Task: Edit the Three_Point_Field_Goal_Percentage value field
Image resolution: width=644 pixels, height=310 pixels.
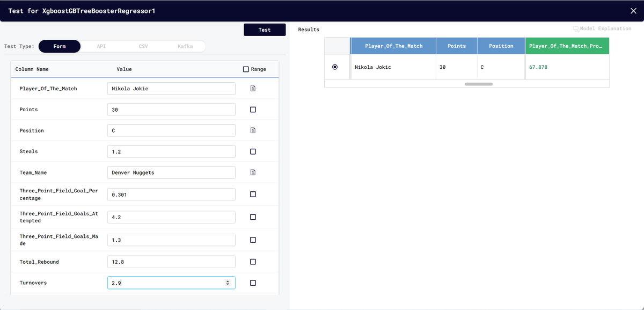Action: pos(171,194)
